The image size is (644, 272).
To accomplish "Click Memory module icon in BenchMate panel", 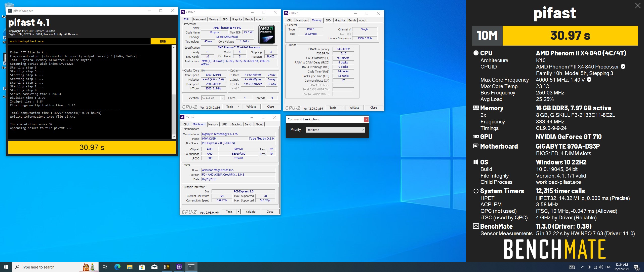I will tap(476, 108).
